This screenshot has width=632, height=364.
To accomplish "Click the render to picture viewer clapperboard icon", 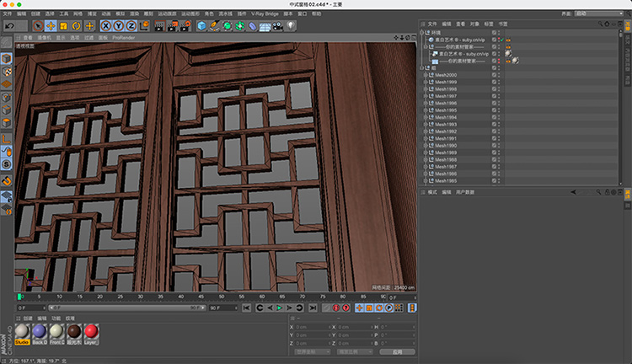I will click(171, 26).
